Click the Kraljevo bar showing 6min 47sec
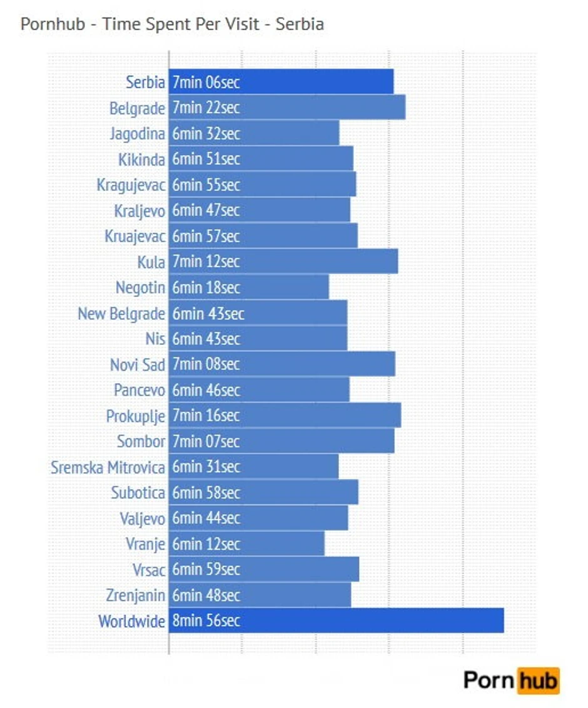The image size is (588, 708). coord(259,210)
